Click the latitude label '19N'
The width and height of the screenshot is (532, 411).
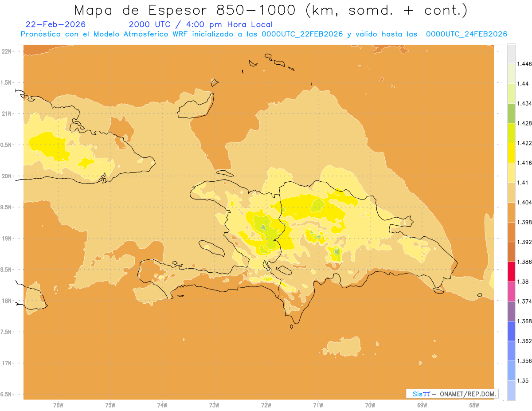click(6, 239)
